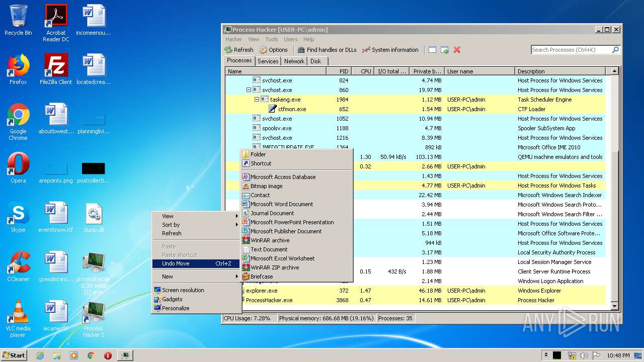Open the Users menu

click(291, 39)
